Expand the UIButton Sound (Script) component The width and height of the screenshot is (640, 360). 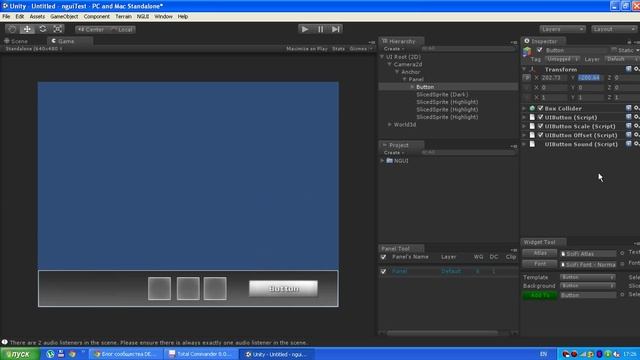pyautogui.click(x=524, y=144)
